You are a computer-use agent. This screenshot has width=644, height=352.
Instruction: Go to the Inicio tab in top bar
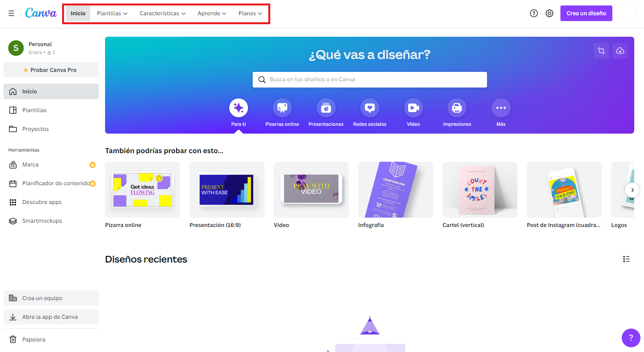click(78, 13)
